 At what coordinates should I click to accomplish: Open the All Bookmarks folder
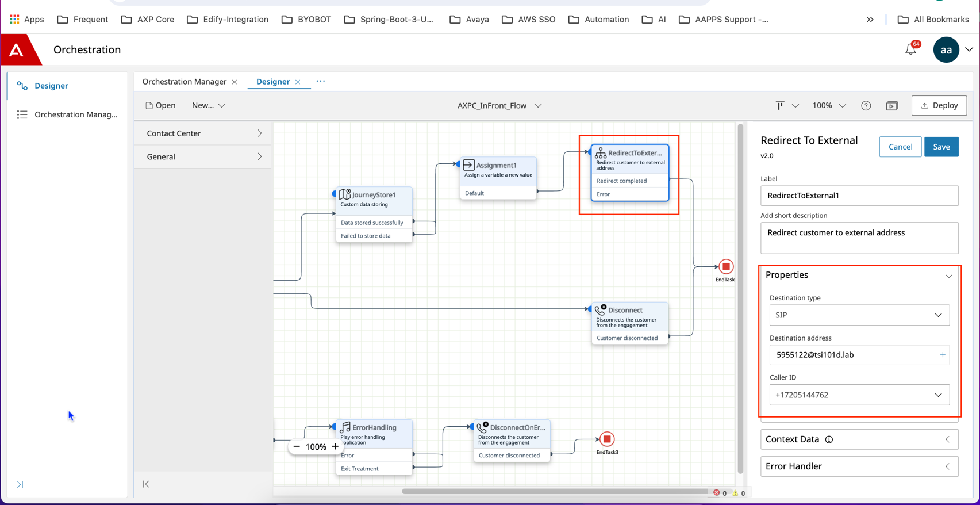coord(933,19)
